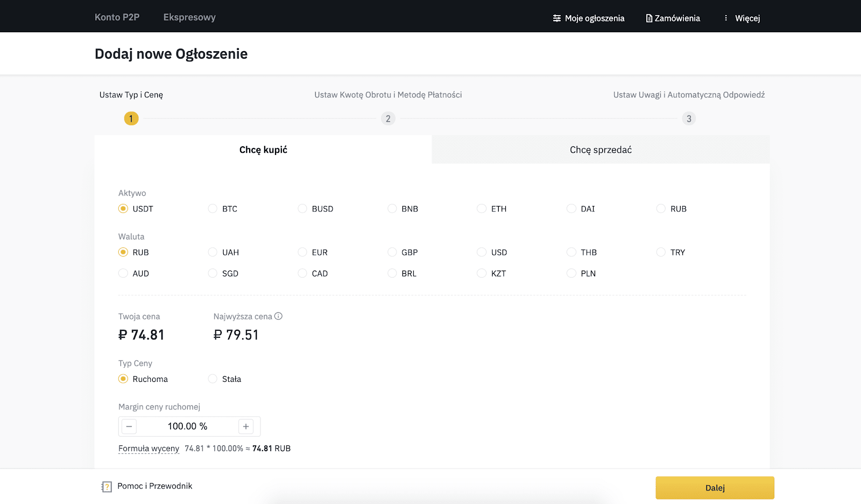Click Twoja cena value ₽ 74.81

tap(142, 335)
